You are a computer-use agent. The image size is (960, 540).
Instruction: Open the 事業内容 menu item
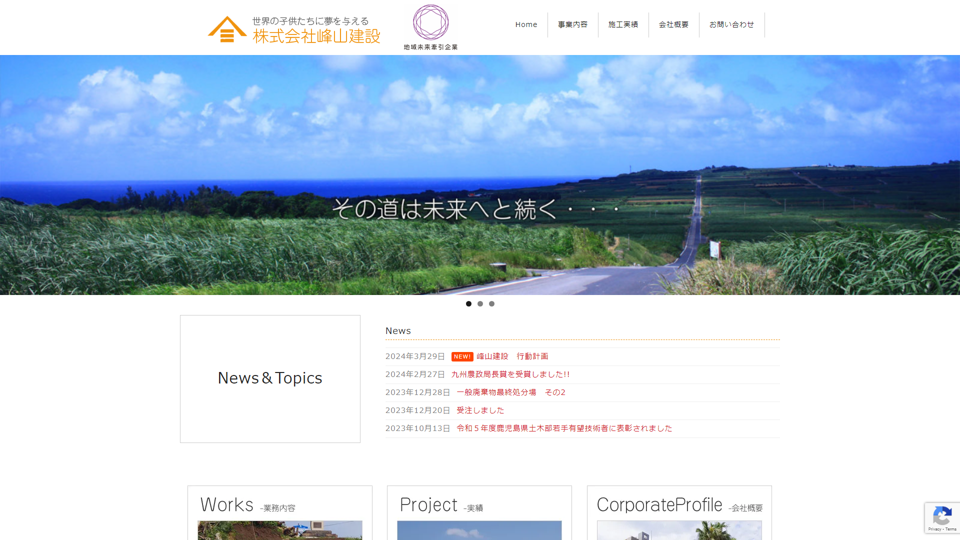coord(573,25)
